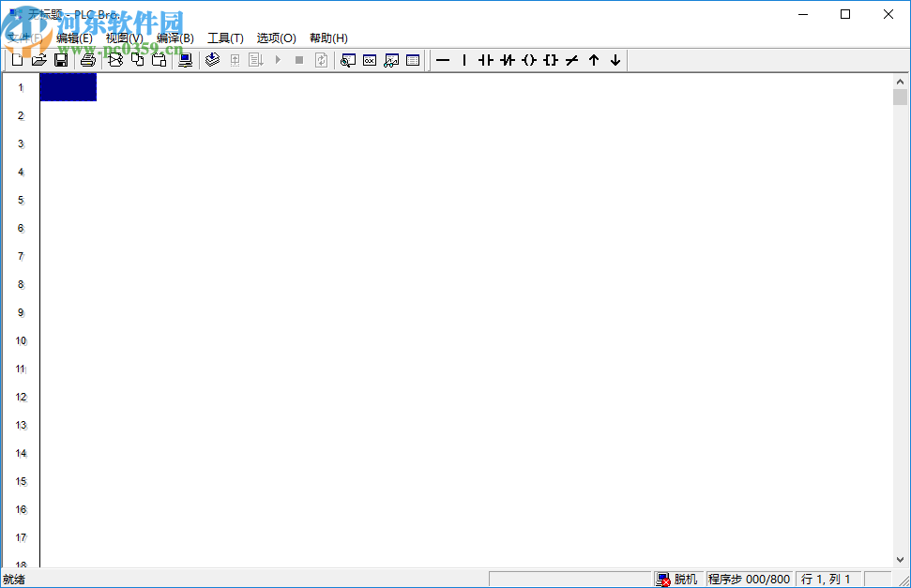Open the 编辑(E) menu

point(74,38)
